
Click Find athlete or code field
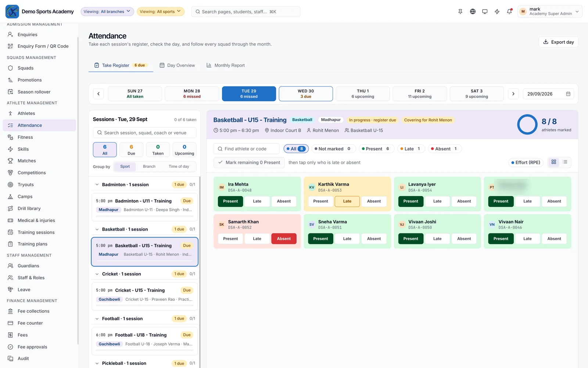tap(247, 149)
